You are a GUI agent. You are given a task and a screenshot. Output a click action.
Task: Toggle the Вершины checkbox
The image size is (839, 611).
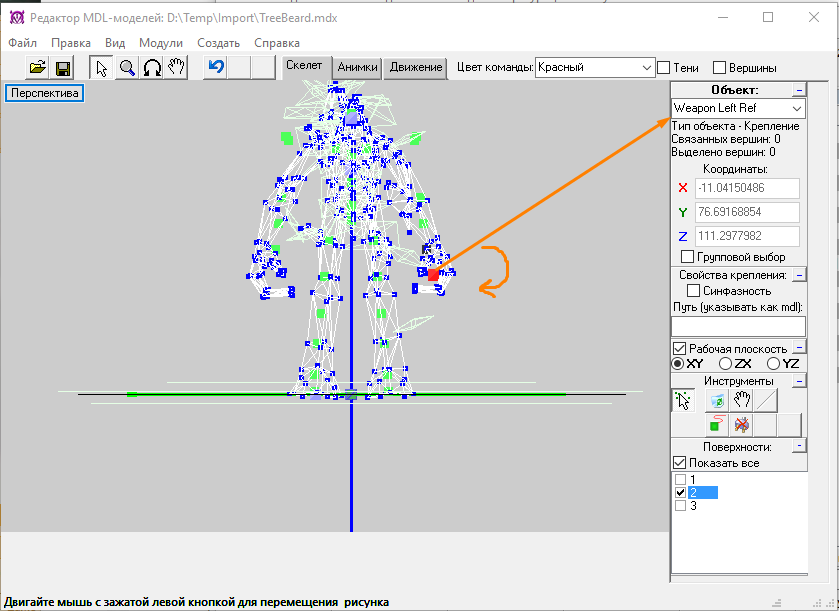pos(719,68)
